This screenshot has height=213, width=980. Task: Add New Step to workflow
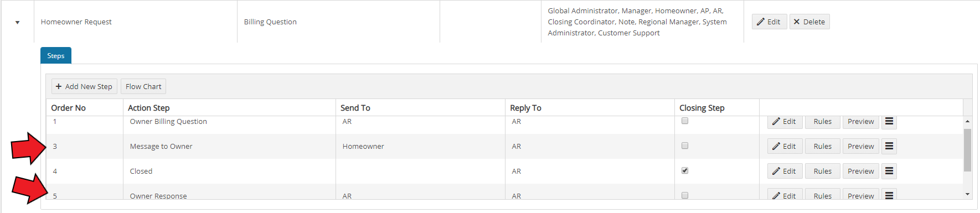pos(84,86)
